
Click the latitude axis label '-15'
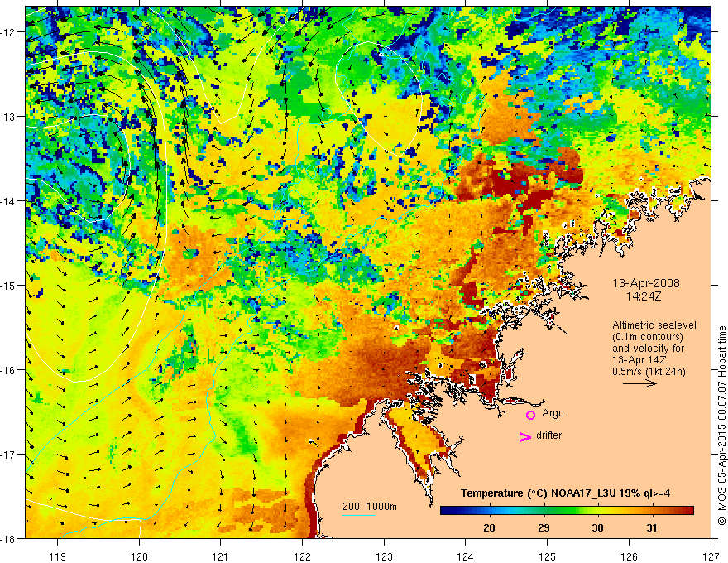point(8,286)
